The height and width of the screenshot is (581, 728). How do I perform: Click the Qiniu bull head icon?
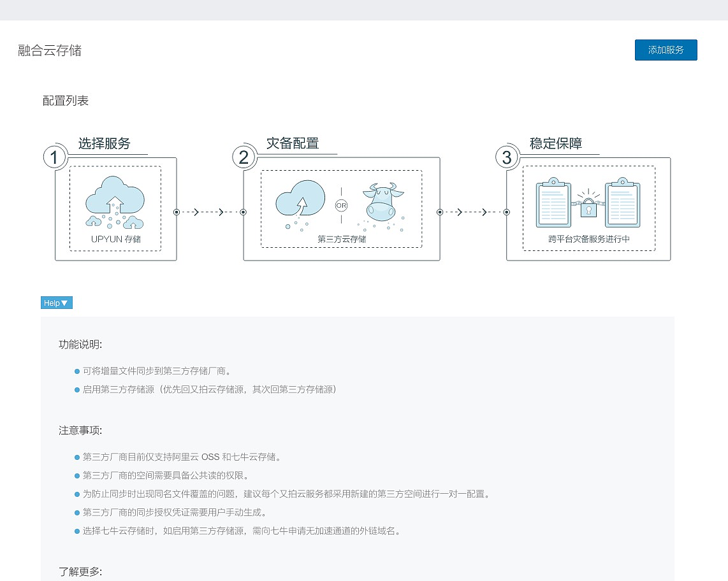tap(379, 202)
